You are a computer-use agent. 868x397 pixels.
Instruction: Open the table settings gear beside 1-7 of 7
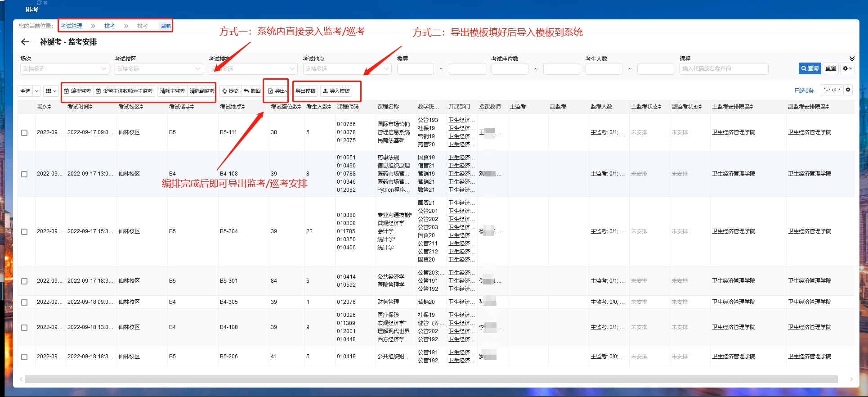[848, 90]
